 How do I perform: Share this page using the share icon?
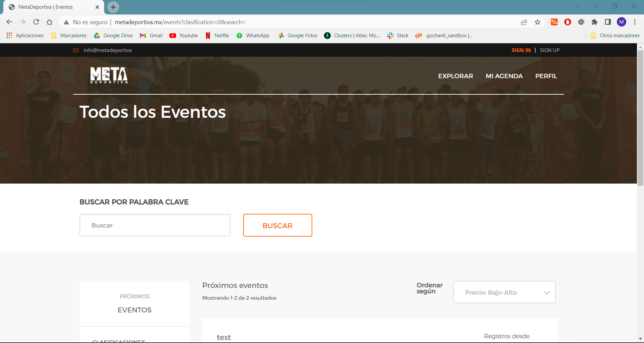click(x=524, y=22)
